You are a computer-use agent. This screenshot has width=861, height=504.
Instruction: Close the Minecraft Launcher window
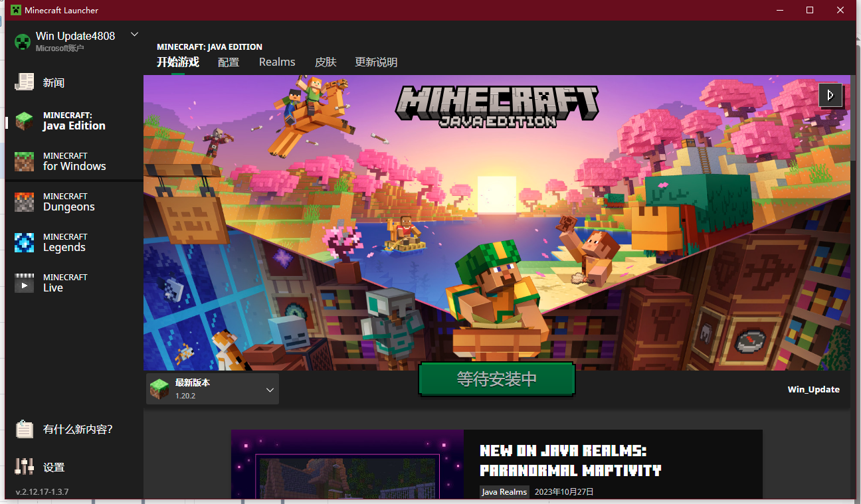[841, 10]
